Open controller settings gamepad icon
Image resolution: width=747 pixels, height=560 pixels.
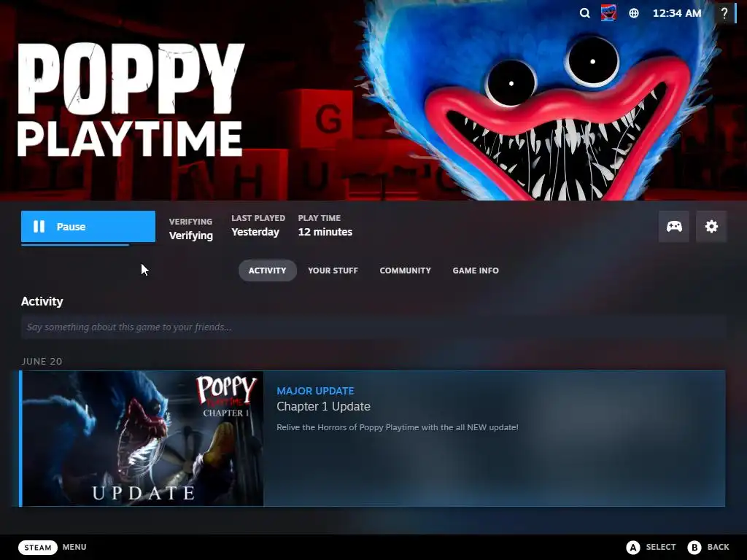[x=673, y=227]
